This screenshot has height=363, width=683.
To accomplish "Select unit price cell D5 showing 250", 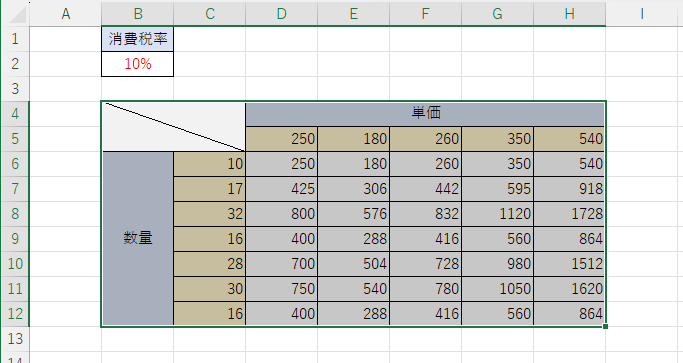I will (x=282, y=139).
